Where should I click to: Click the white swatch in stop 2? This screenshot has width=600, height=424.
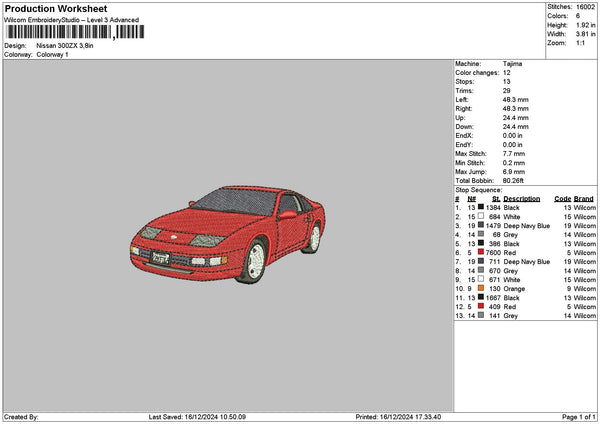coord(481,216)
